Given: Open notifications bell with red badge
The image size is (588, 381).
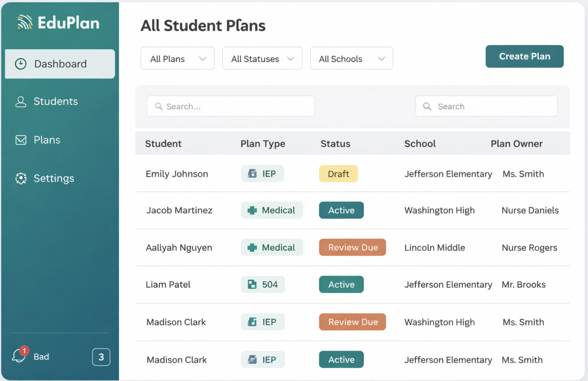Looking at the screenshot, I should click(x=19, y=355).
